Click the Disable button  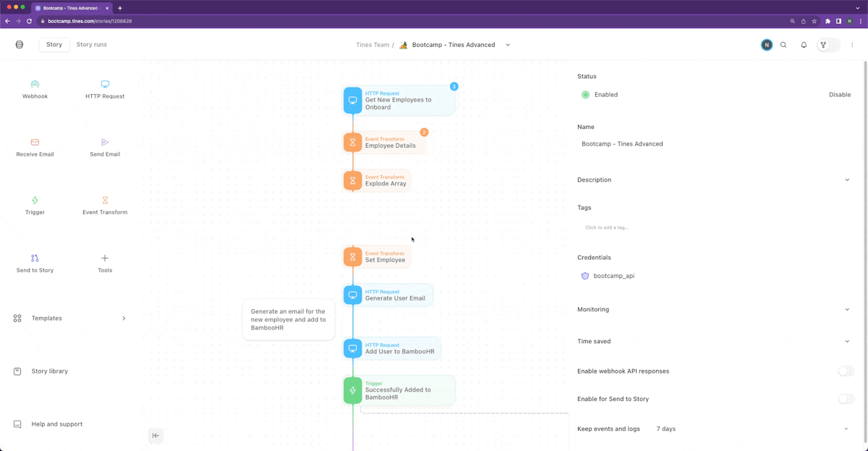click(x=840, y=95)
